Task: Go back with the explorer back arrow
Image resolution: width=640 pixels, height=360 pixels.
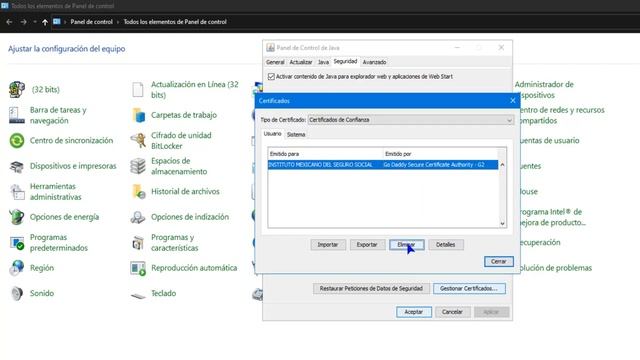Action: pos(9,22)
